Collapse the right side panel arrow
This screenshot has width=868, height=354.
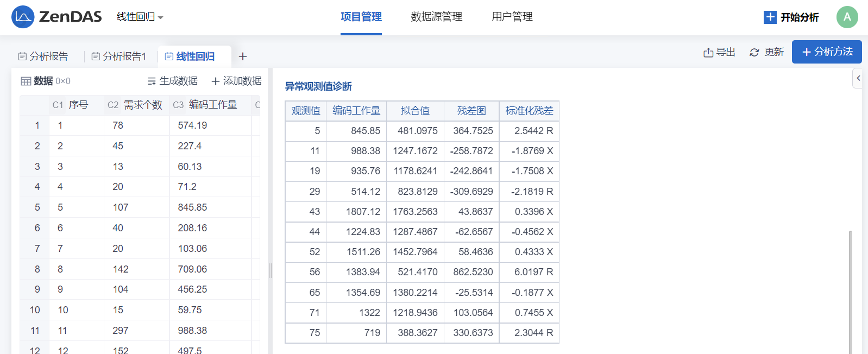click(858, 78)
